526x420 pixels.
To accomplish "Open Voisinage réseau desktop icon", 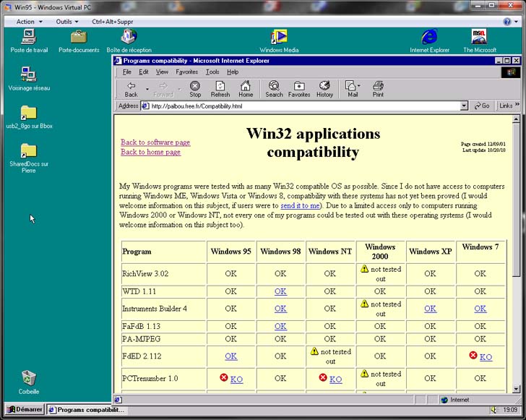I will 29,79.
